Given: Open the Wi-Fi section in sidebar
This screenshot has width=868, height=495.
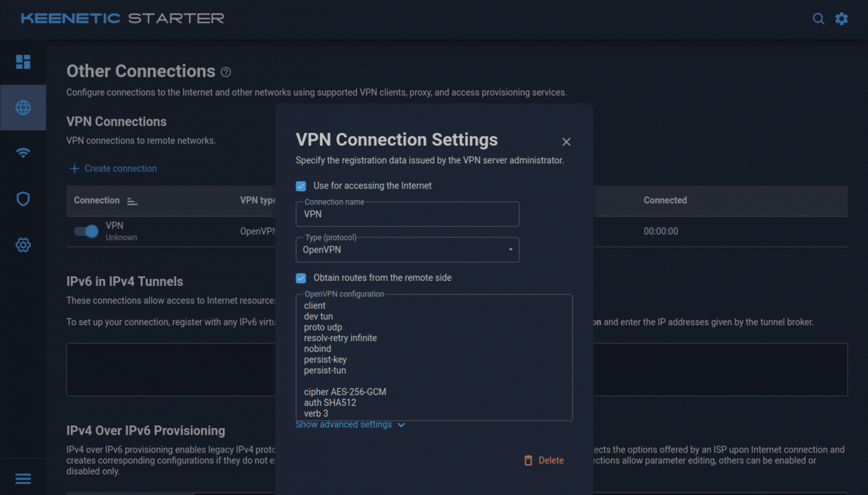Looking at the screenshot, I should tap(23, 153).
